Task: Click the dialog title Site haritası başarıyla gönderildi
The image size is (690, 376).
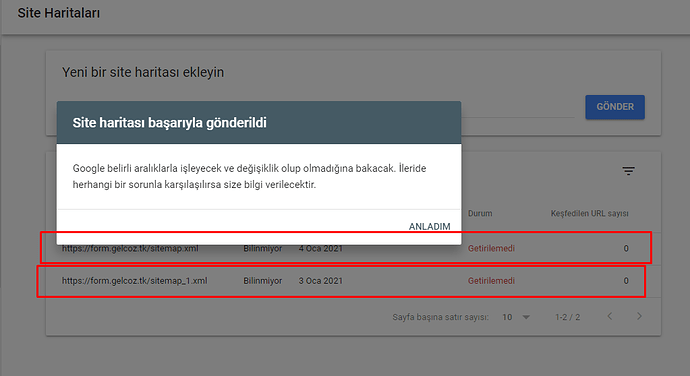Action: pos(169,123)
